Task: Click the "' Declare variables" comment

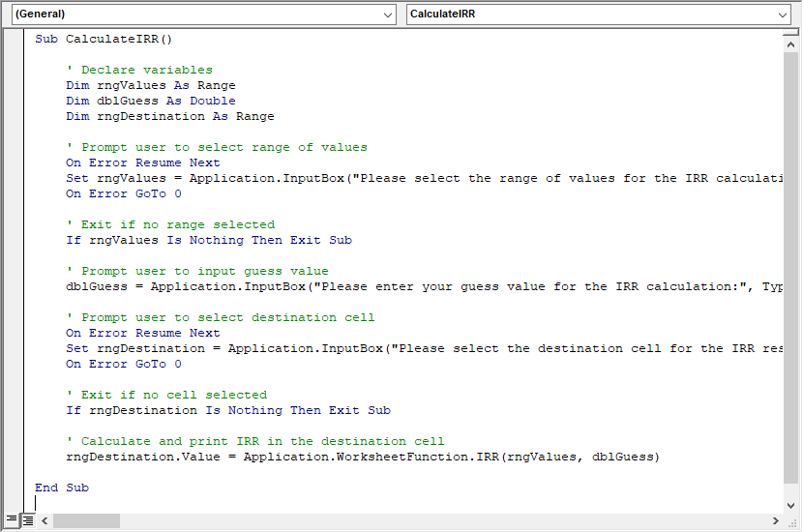Action: 138,70
